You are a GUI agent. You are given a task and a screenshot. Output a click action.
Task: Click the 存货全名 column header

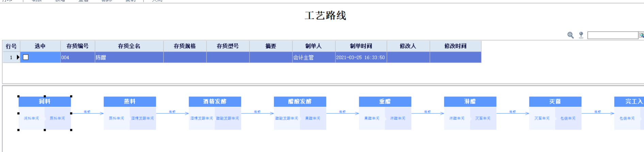[x=129, y=46]
